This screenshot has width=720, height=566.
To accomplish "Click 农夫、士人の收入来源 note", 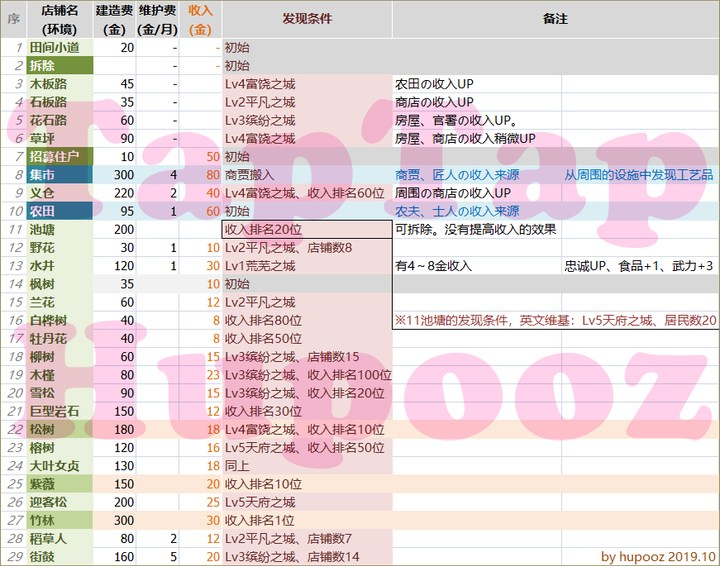I will pos(457,211).
